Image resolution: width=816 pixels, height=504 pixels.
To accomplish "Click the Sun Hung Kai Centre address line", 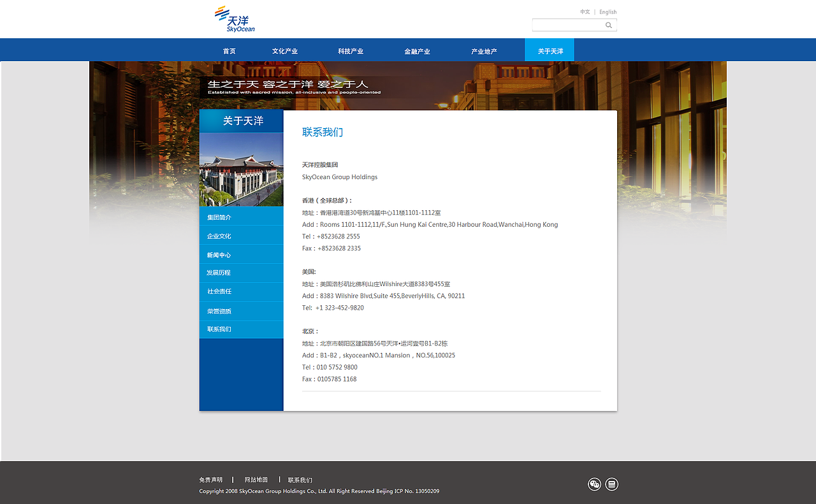I will (430, 225).
